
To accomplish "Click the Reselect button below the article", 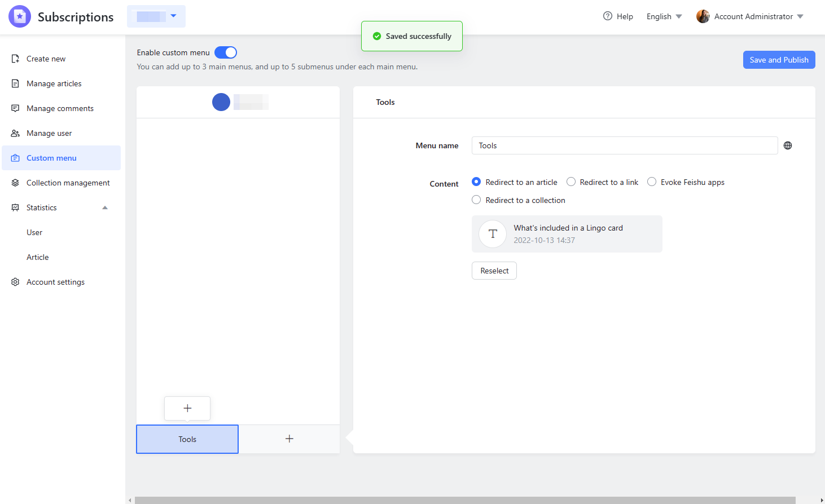I will pos(494,271).
